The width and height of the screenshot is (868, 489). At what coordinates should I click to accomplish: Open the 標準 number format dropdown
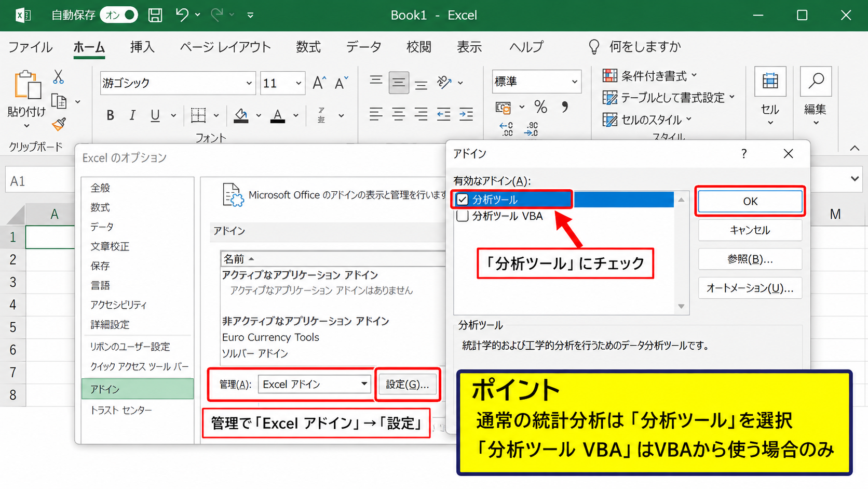point(575,82)
